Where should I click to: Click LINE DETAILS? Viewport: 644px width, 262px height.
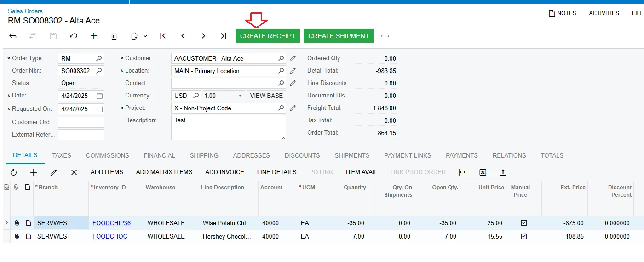276,172
